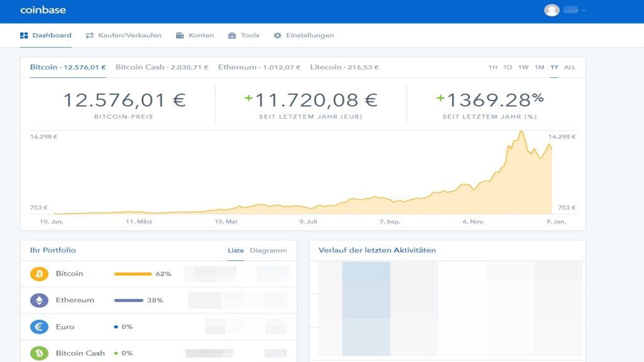Switch to the Litecoin price tab

point(344,67)
